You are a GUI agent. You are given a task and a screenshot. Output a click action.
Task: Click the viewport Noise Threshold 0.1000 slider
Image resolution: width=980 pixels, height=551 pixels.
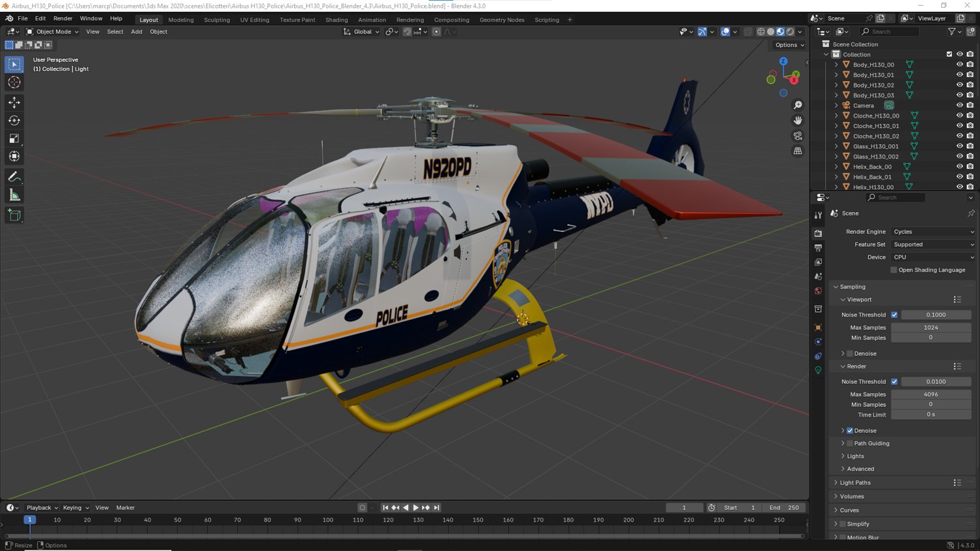(x=936, y=315)
